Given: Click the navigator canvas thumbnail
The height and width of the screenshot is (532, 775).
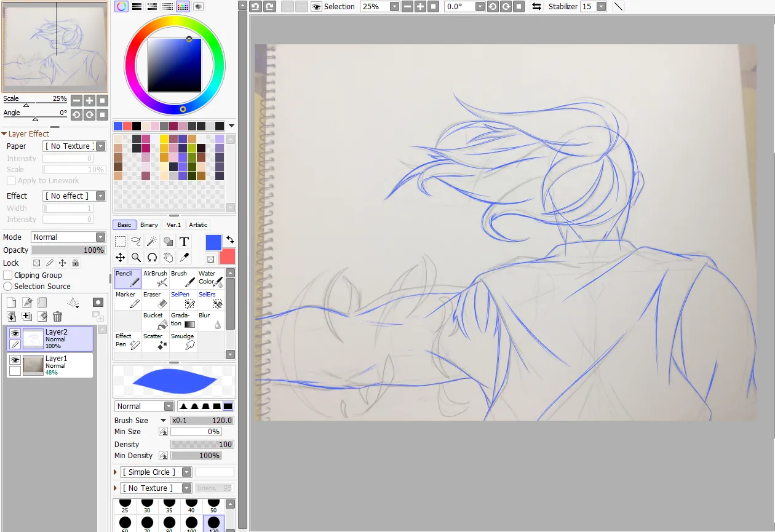Looking at the screenshot, I should [55, 47].
